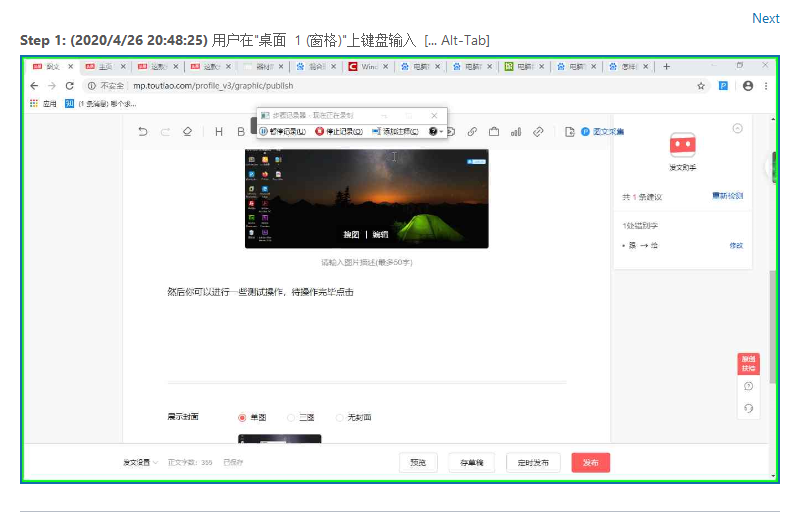
Task: Click the question mark help icon on the right
Action: point(748,386)
